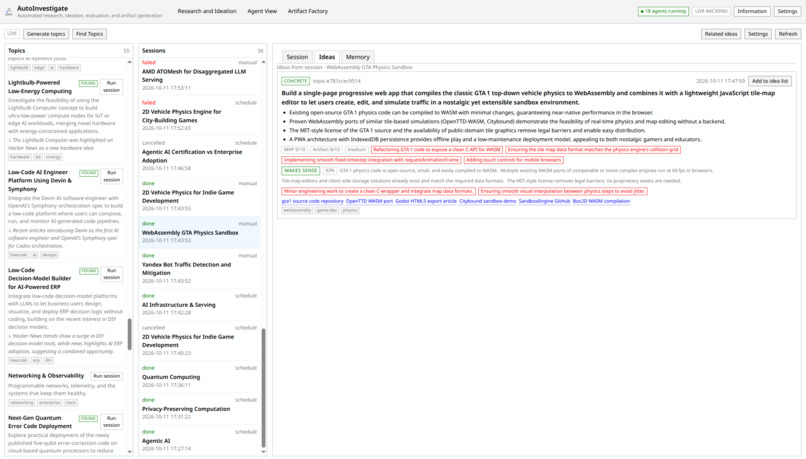This screenshot has width=806, height=459.
Task: Switch to the Memory tab
Action: tap(357, 57)
